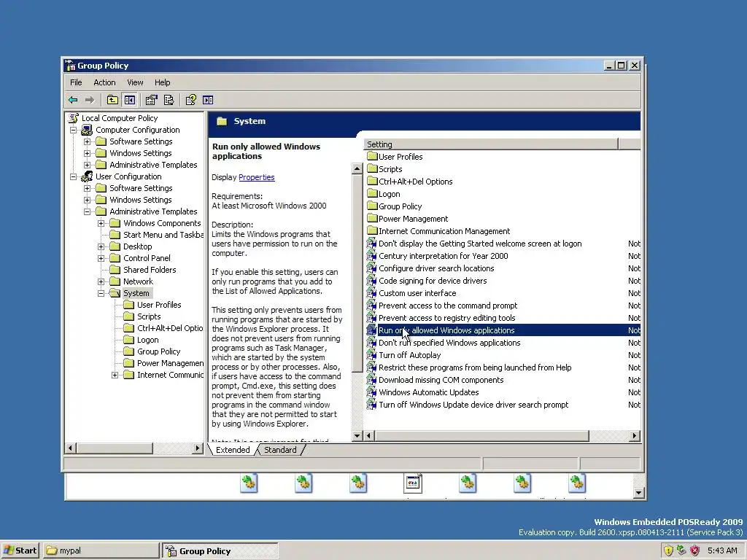This screenshot has height=560, width=747.
Task: Click the Group Policy title bar icon
Action: (70, 65)
